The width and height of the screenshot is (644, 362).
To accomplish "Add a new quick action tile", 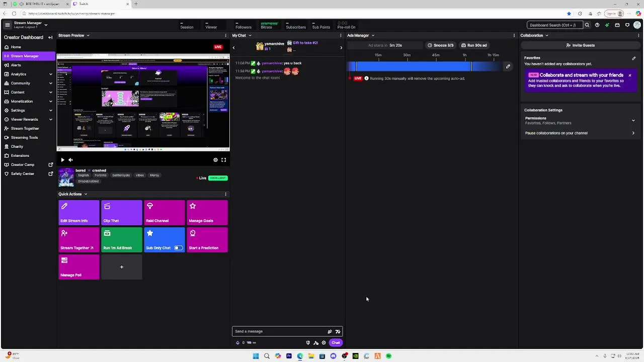I will point(122,267).
